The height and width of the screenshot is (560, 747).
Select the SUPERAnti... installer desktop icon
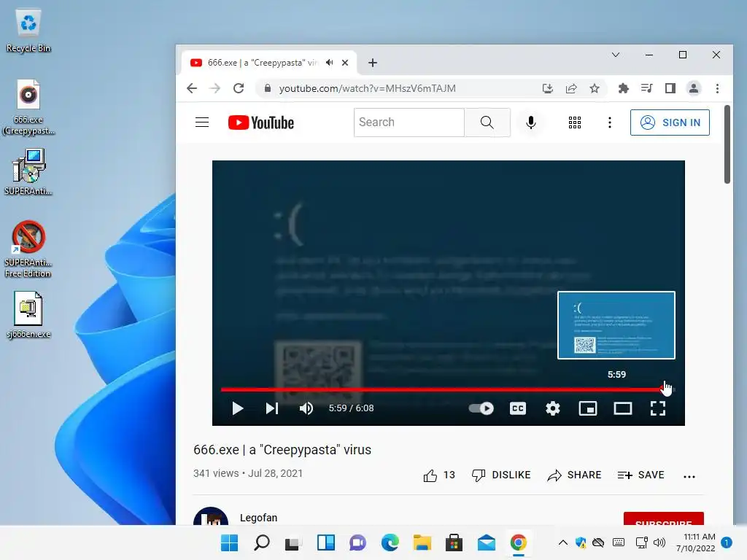(28, 172)
